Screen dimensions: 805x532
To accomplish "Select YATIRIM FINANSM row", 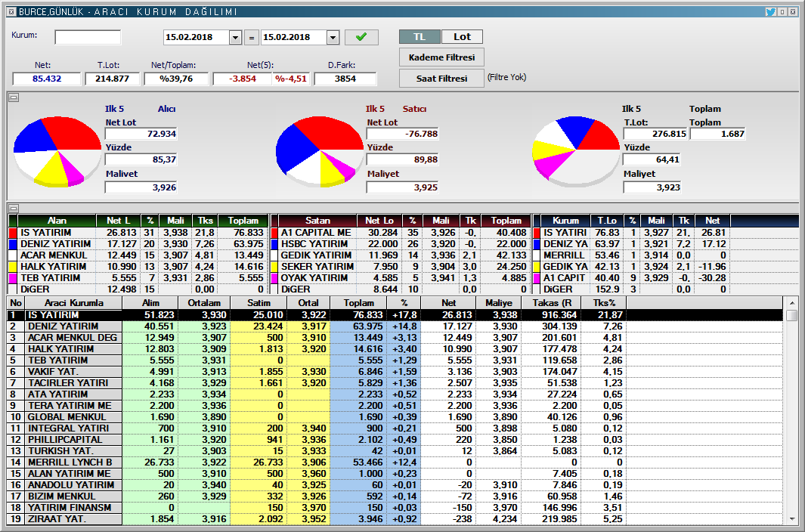I will pos(395,507).
